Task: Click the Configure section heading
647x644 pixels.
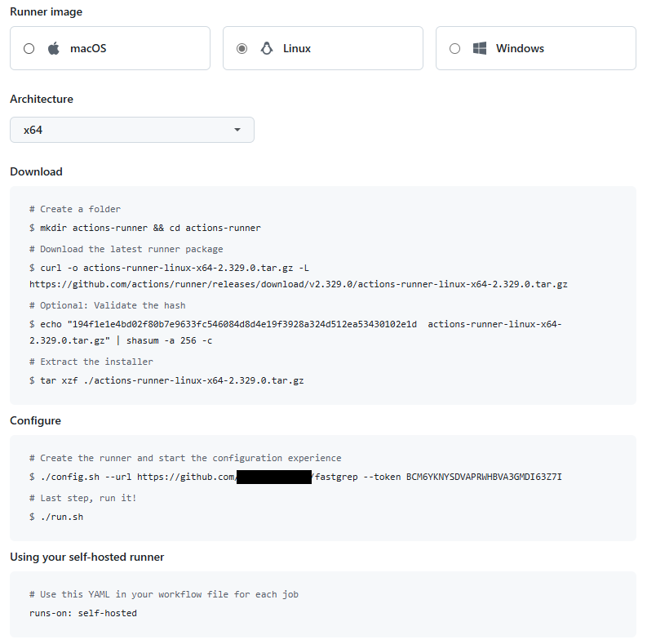Action: coord(35,421)
